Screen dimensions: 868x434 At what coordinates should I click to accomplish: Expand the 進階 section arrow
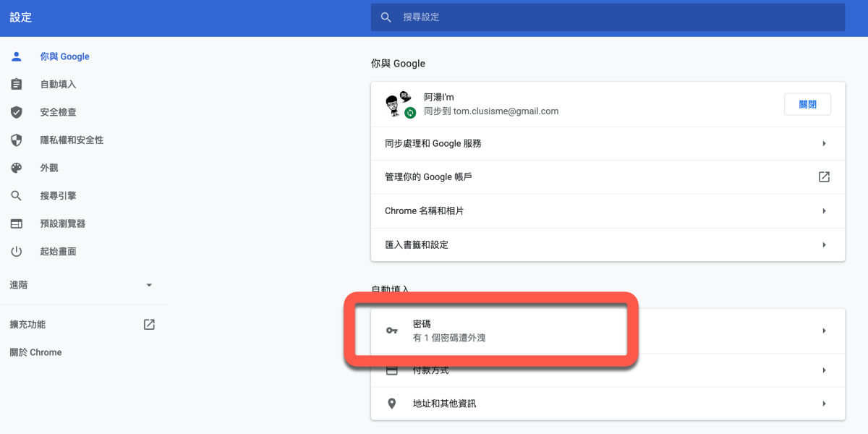point(149,285)
